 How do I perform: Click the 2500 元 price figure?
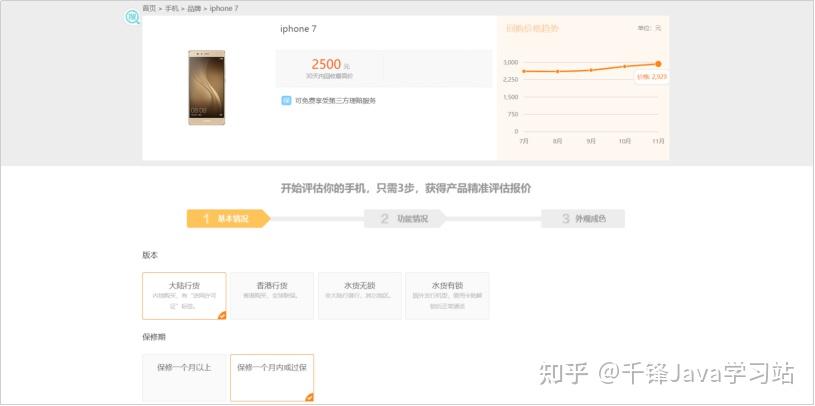[x=330, y=64]
